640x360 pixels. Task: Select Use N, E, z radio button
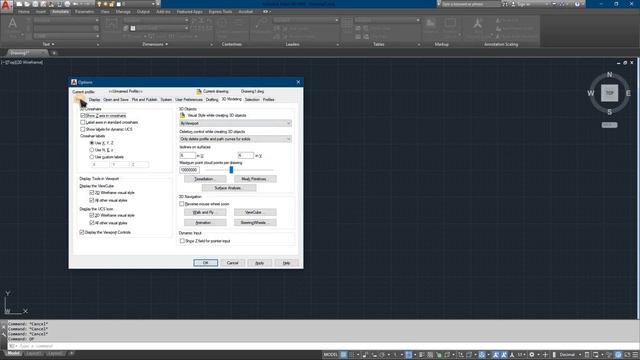click(x=92, y=150)
